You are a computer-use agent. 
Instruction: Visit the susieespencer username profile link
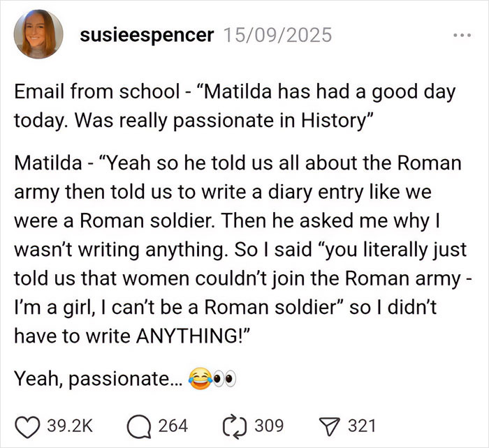(147, 35)
